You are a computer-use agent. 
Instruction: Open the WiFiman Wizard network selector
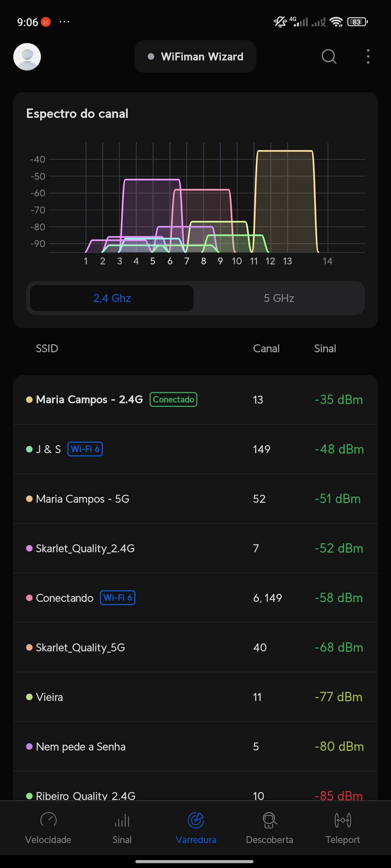(x=195, y=57)
